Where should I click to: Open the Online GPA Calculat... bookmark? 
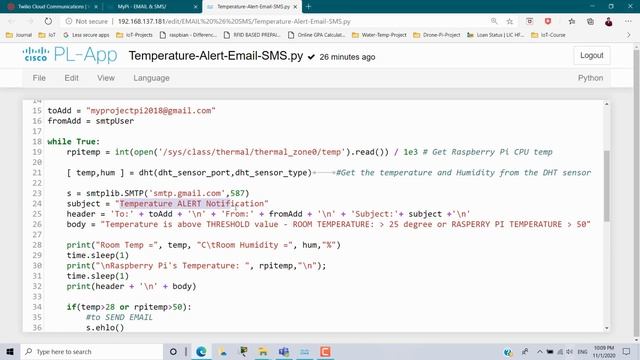[x=317, y=35]
